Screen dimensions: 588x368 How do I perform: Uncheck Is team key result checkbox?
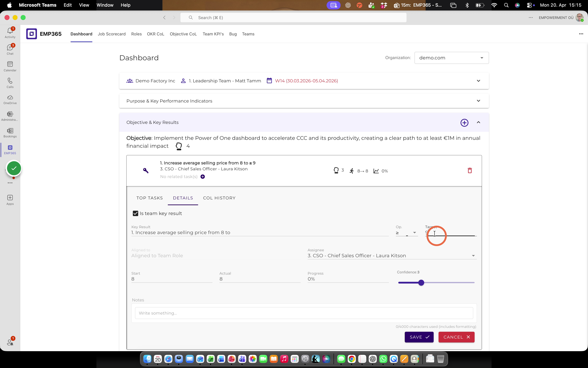[135, 213]
